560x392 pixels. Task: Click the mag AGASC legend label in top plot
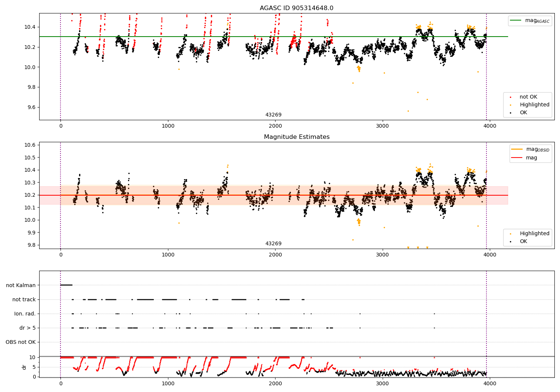pyautogui.click(x=537, y=21)
